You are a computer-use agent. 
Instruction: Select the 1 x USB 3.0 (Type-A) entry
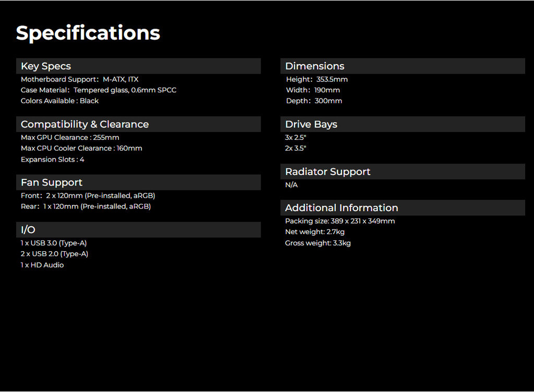(x=54, y=243)
